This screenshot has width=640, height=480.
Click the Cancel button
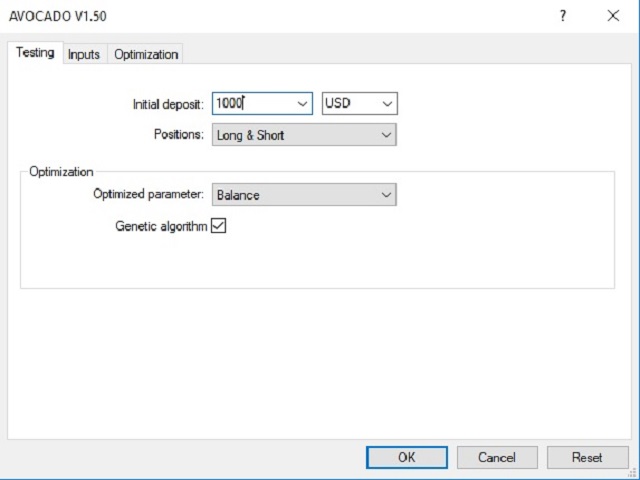click(x=497, y=457)
